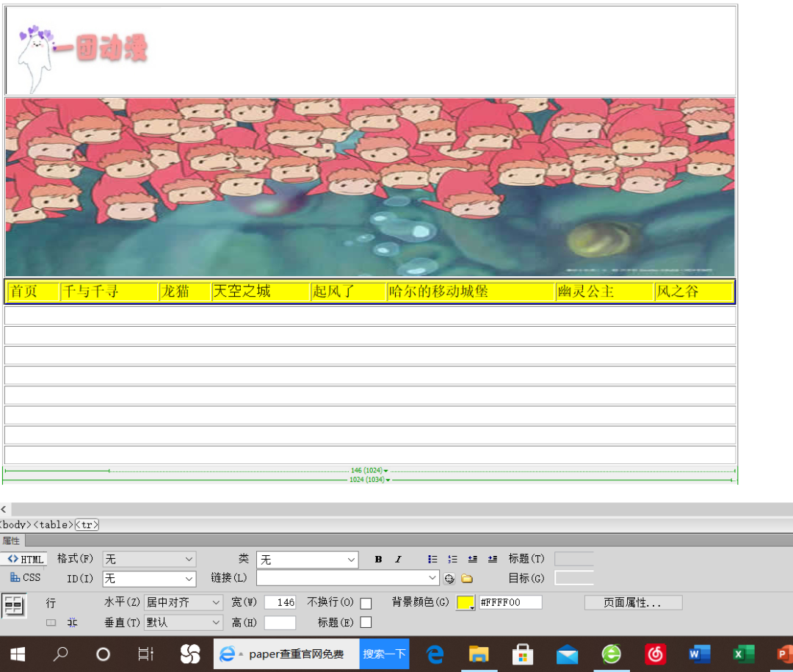Open Word from taskbar
The width and height of the screenshot is (793, 672).
pos(700,654)
